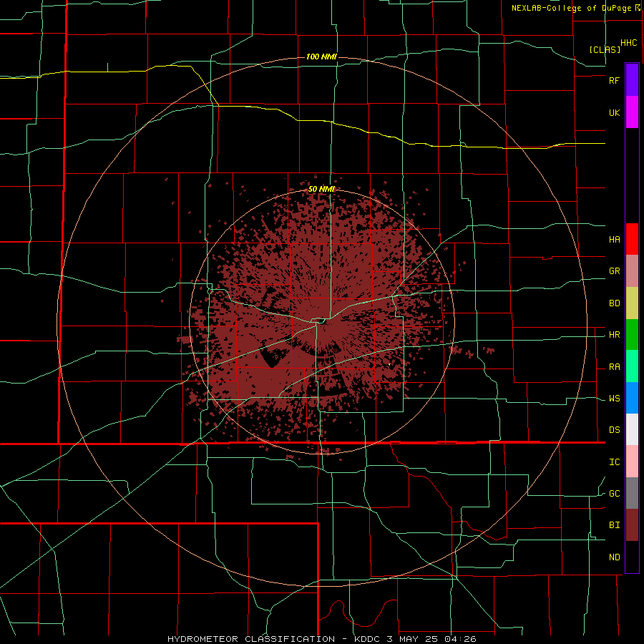The image size is (644, 644).
Task: Click the DS legend label
Action: coord(614,429)
